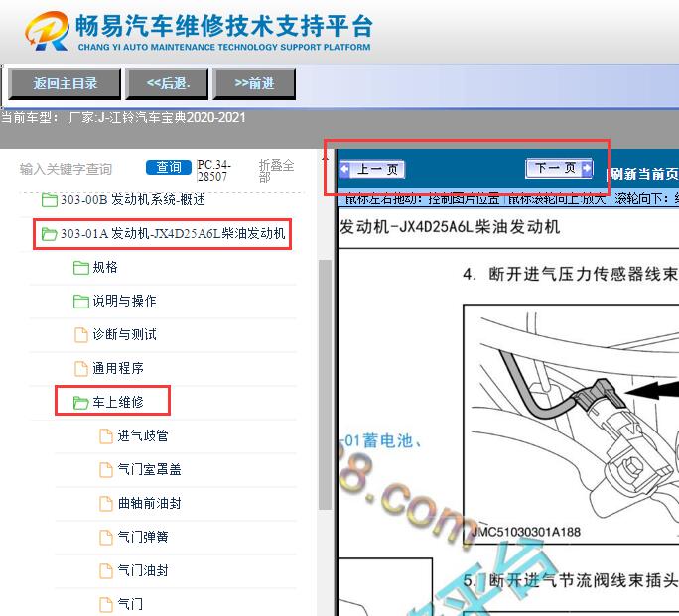Expand the 规格 folder icon
This screenshot has height=616, width=679.
tap(81, 268)
